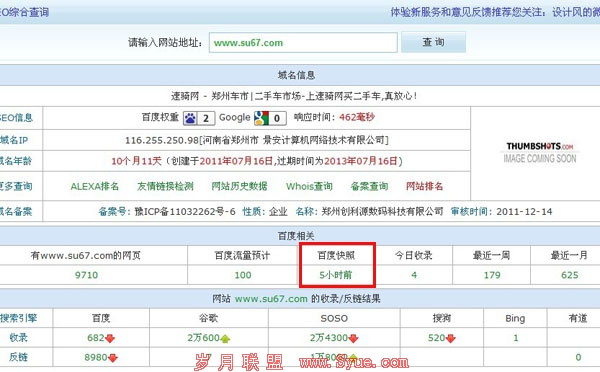Click creation date 2011年07月16日

point(236,161)
